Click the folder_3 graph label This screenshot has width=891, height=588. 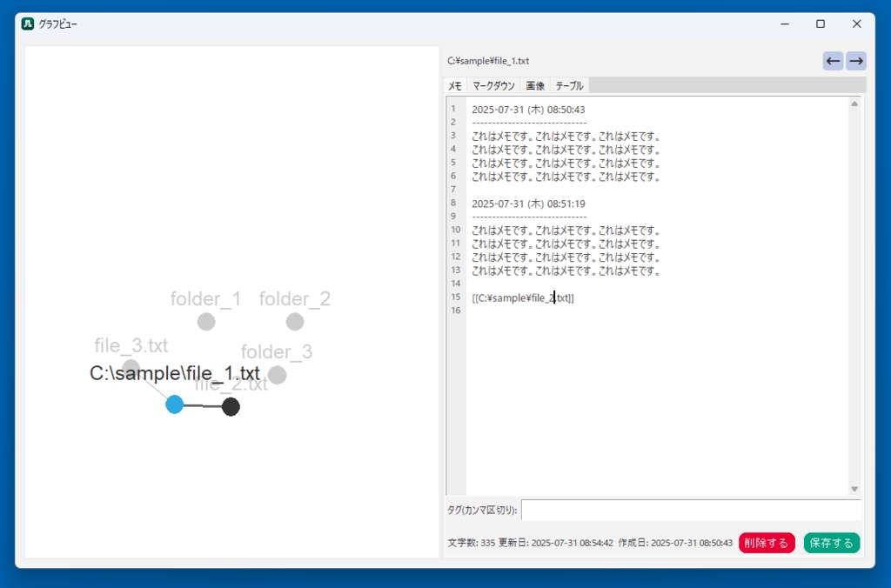pos(277,351)
